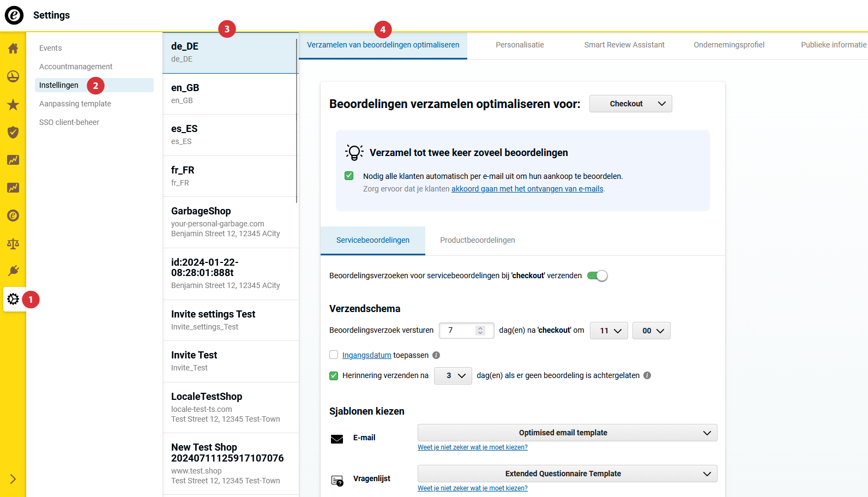Open Accountmanagement menu item
This screenshot has height=497, width=868.
(76, 67)
